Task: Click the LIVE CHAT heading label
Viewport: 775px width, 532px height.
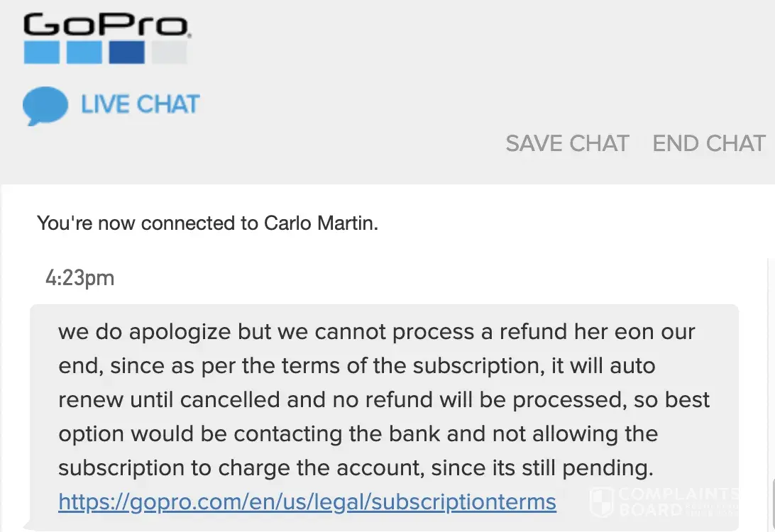Action: tap(140, 105)
